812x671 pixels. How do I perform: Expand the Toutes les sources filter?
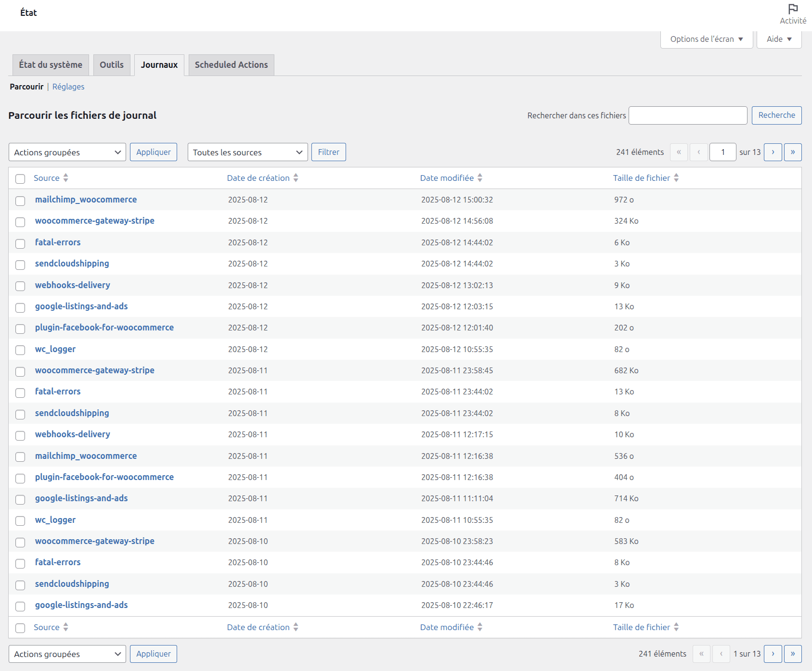point(247,152)
